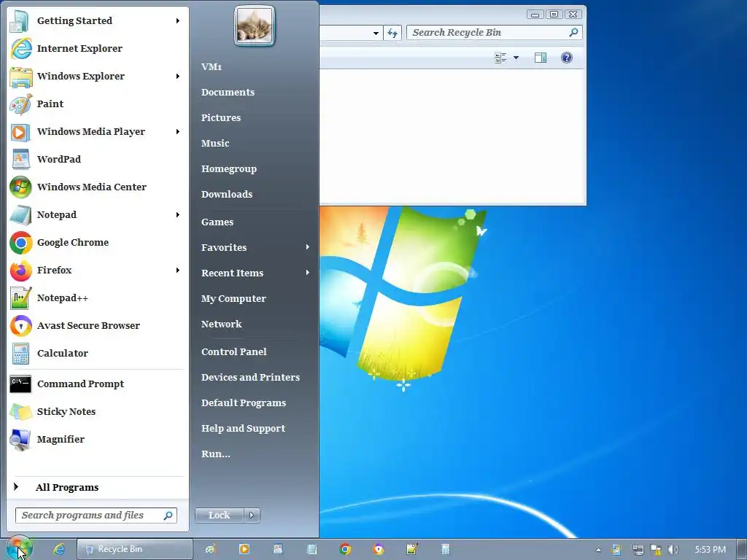Click the user account cat picture

tap(255, 26)
